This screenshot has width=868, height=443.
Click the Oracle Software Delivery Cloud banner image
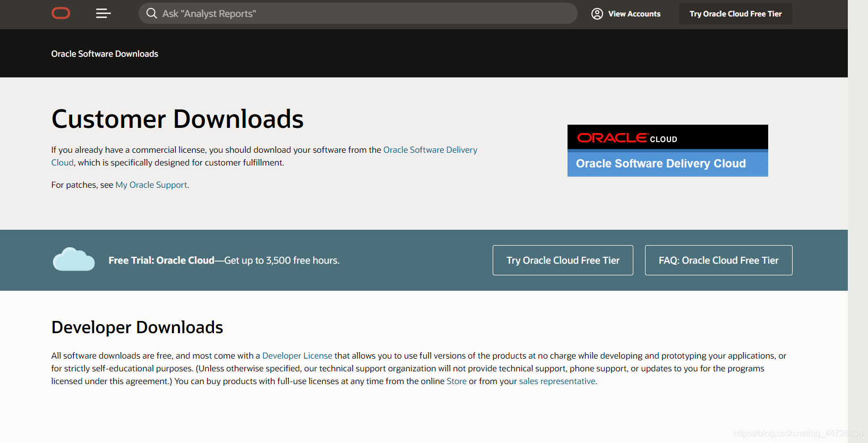coord(668,151)
